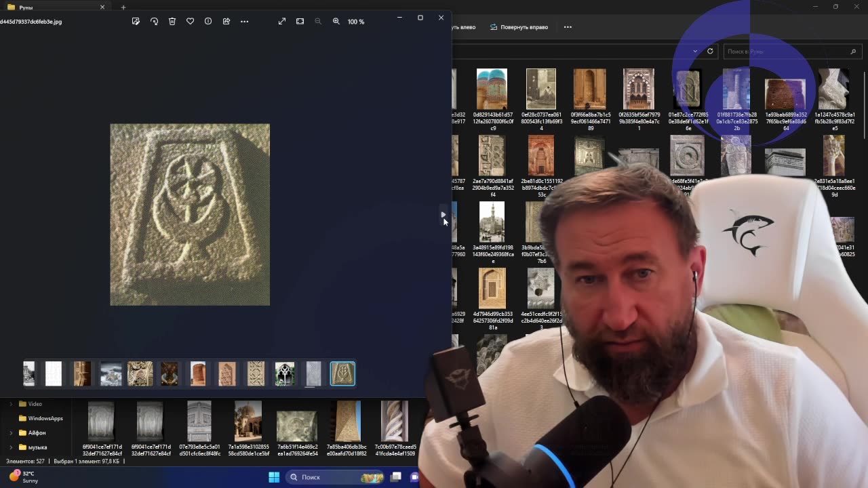The image size is (868, 488).
Task: Select the currently highlighted filmstrip thumbnail
Action: point(342,373)
